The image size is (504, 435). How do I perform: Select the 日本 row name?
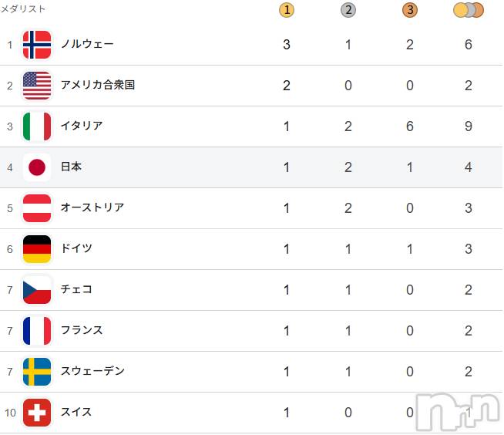tap(71, 167)
